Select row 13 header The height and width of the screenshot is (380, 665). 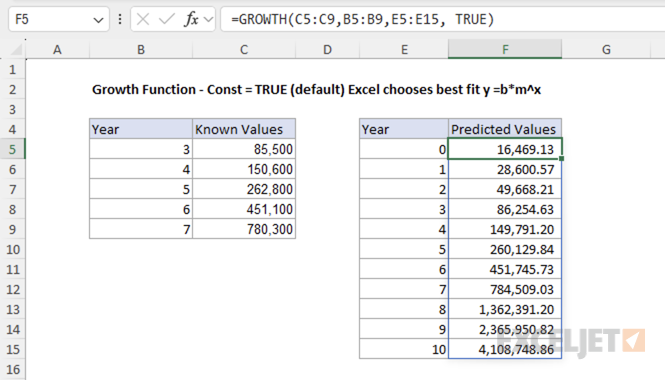12,310
